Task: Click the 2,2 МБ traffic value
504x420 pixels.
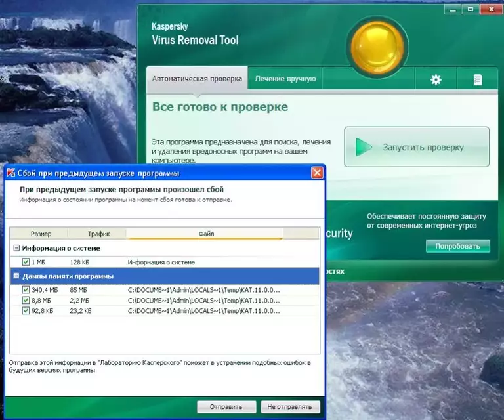Action: point(79,301)
